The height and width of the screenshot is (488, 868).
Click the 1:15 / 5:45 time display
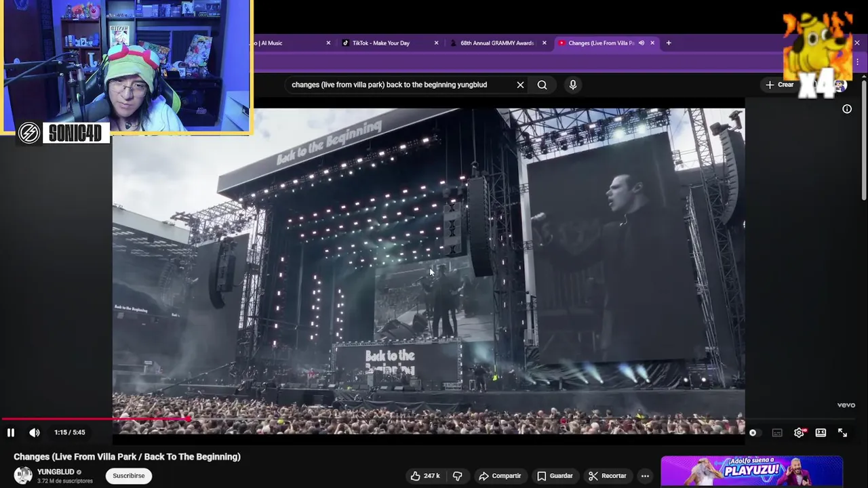pyautogui.click(x=70, y=432)
